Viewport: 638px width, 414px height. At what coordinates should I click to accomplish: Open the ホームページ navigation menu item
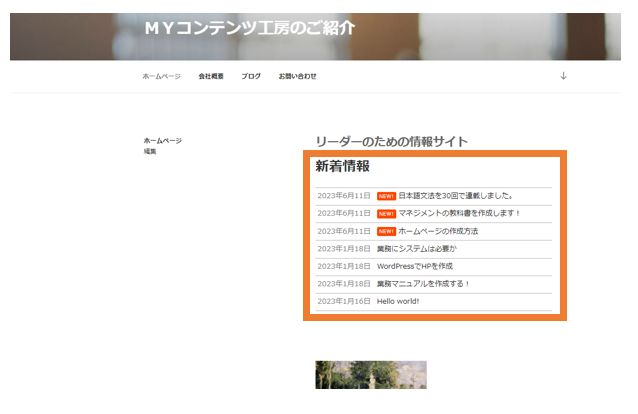point(161,76)
